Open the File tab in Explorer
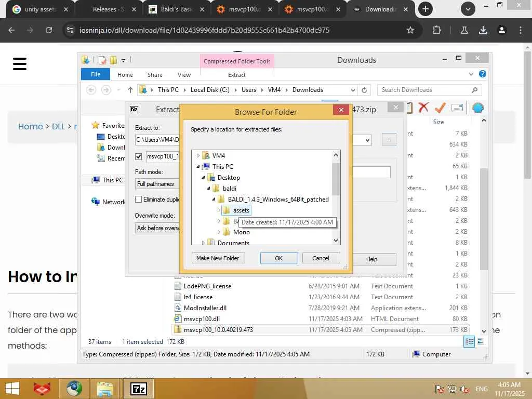The width and height of the screenshot is (532, 399). (96, 74)
